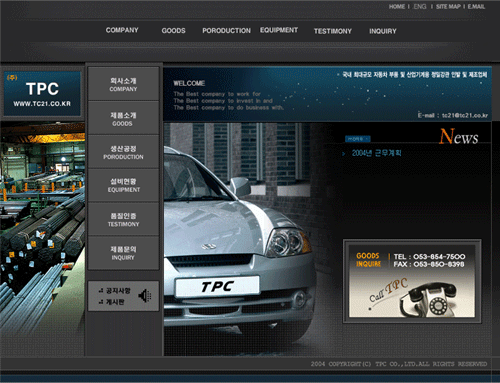This screenshot has height=383, width=500.
Task: Open INQUIRY in top navigation
Action: point(383,31)
